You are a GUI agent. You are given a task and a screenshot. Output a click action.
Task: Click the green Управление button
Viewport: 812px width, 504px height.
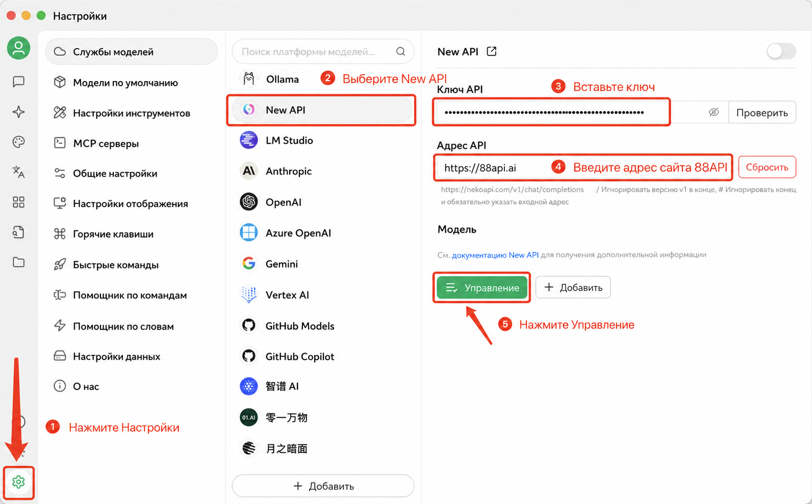click(x=481, y=288)
